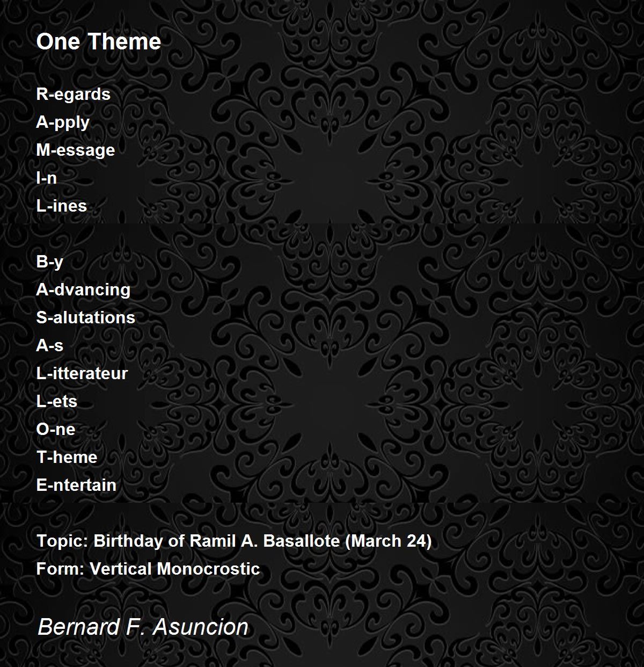Select the 'A-dvancing' line
The width and height of the screenshot is (644, 667).
click(x=83, y=290)
